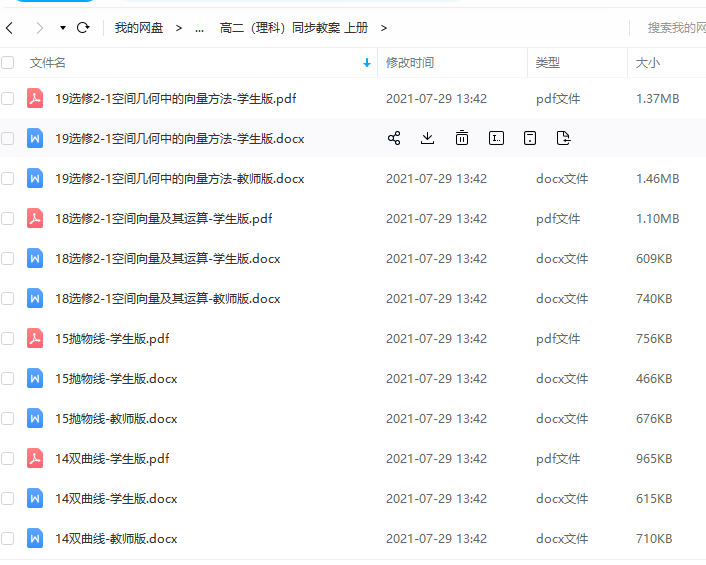Expand the collapsed breadcrumb ellipsis

[199, 28]
